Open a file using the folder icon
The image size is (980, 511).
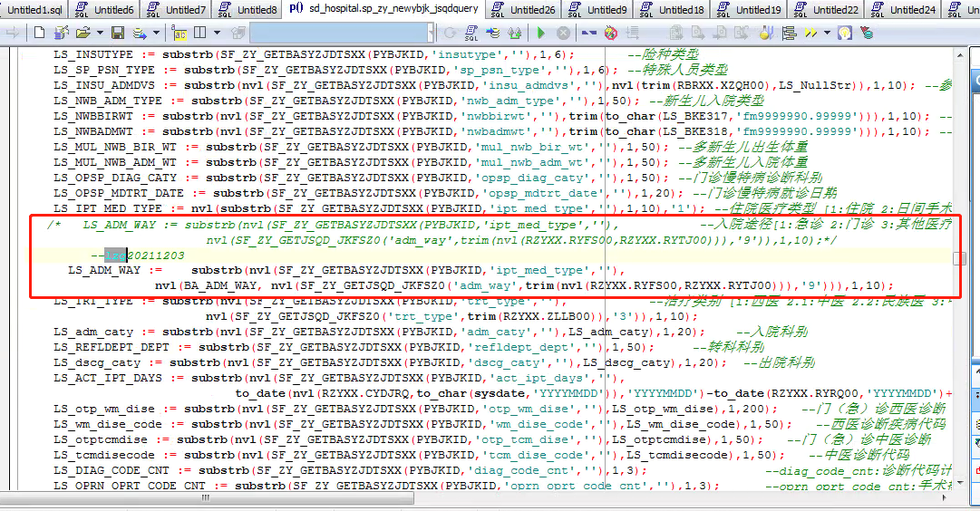coord(82,33)
